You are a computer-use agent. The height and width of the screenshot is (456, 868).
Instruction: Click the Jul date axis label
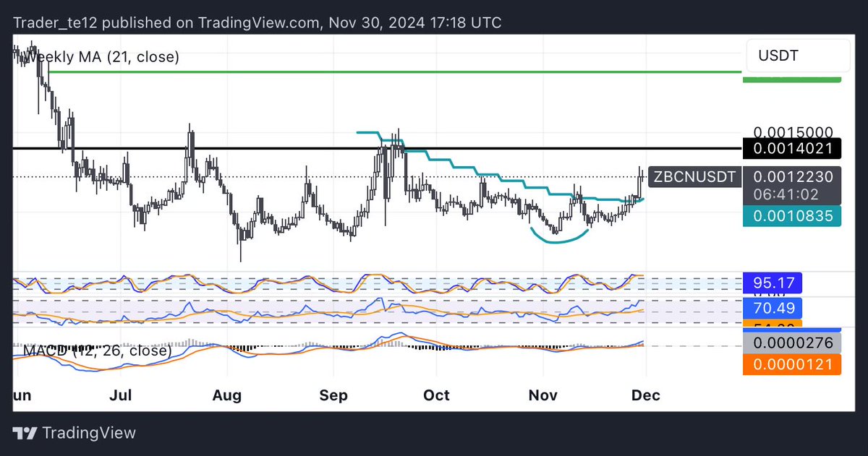tap(121, 395)
